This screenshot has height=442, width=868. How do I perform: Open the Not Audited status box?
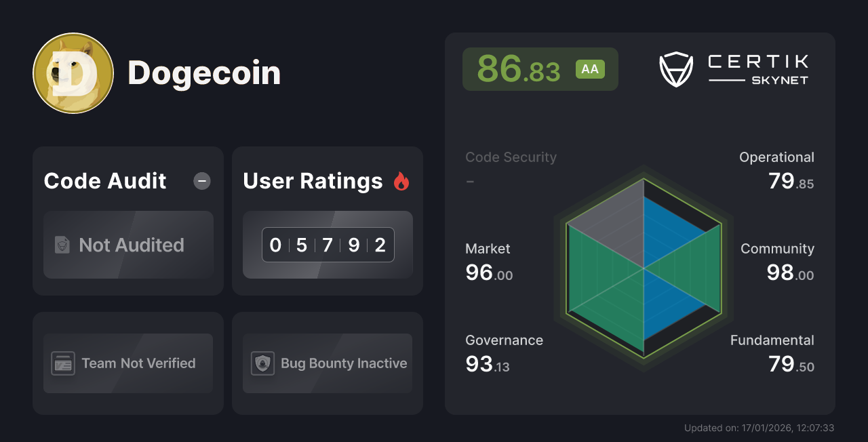[x=129, y=245]
